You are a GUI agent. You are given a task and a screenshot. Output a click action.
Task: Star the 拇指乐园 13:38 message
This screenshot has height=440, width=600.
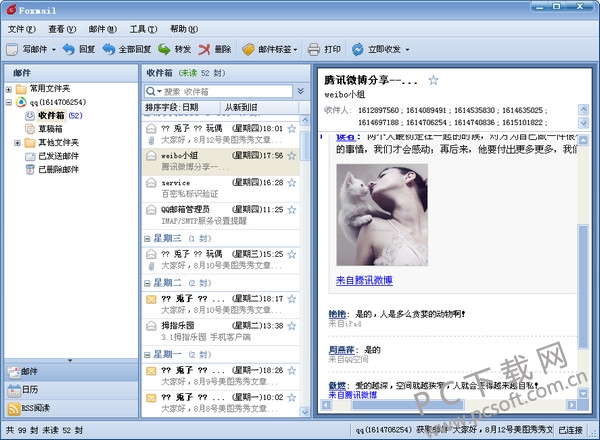[x=292, y=326]
